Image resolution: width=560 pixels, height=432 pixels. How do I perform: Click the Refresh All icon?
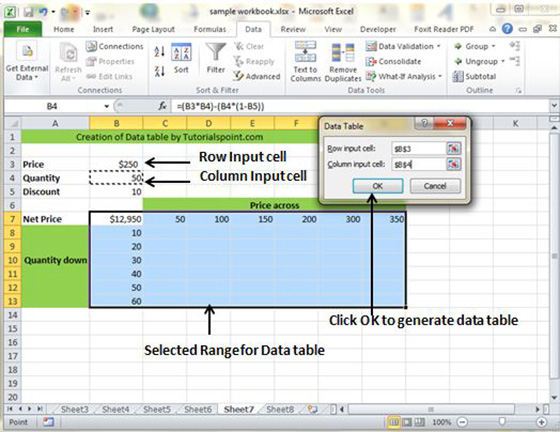(68, 54)
